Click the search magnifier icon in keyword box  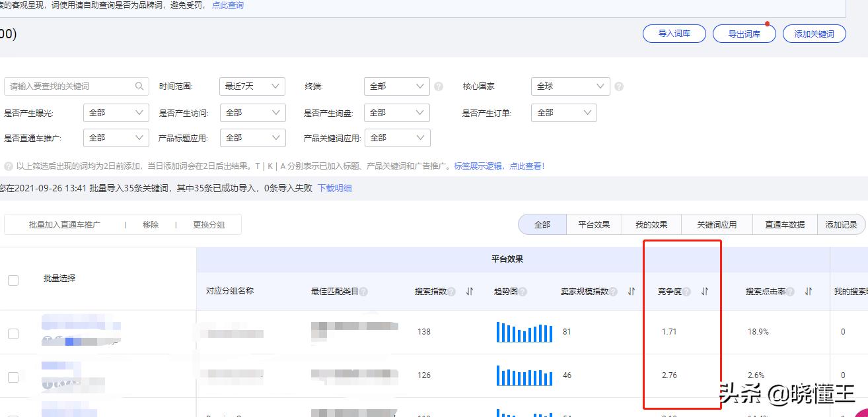coord(139,86)
